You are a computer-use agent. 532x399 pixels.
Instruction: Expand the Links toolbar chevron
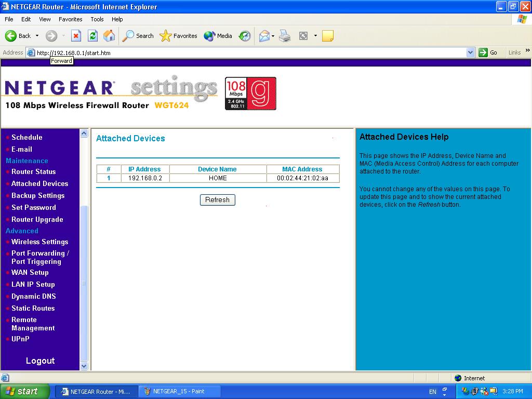point(528,50)
